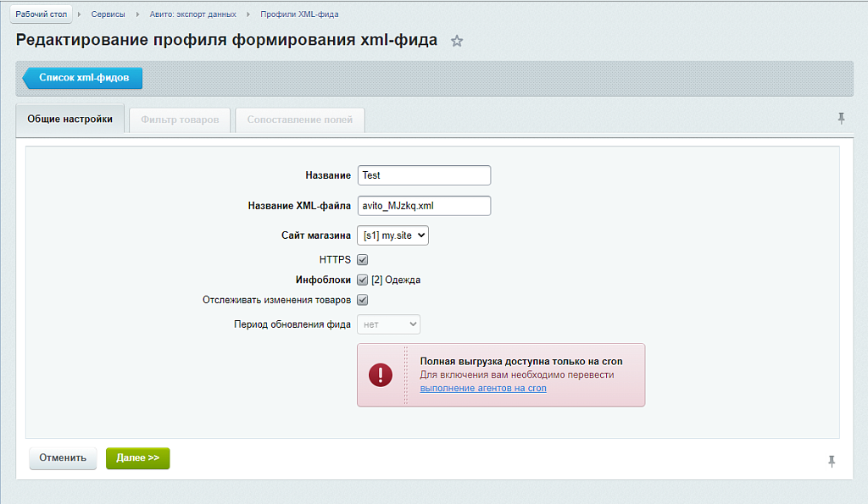Click the Отменить button
This screenshot has width=868, height=504.
click(x=63, y=458)
